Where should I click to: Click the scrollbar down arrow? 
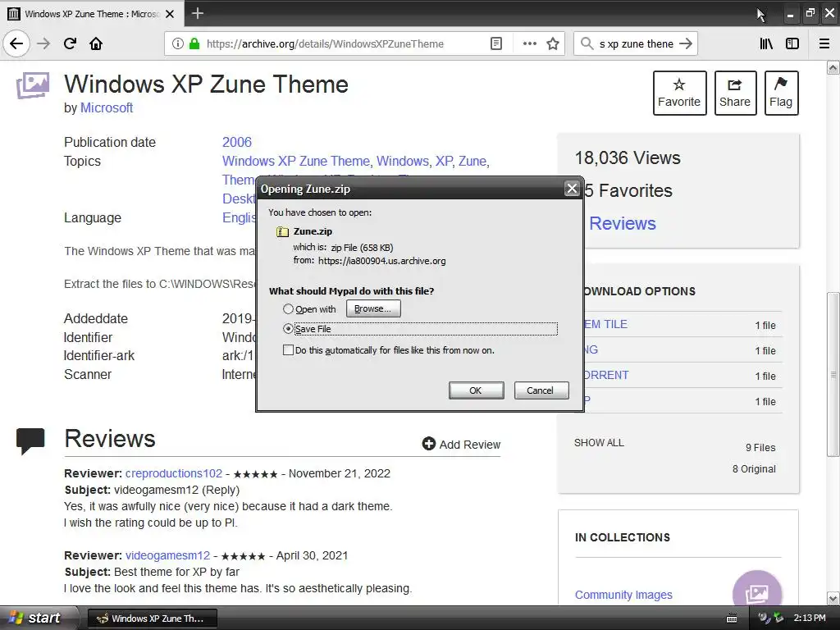(x=833, y=598)
